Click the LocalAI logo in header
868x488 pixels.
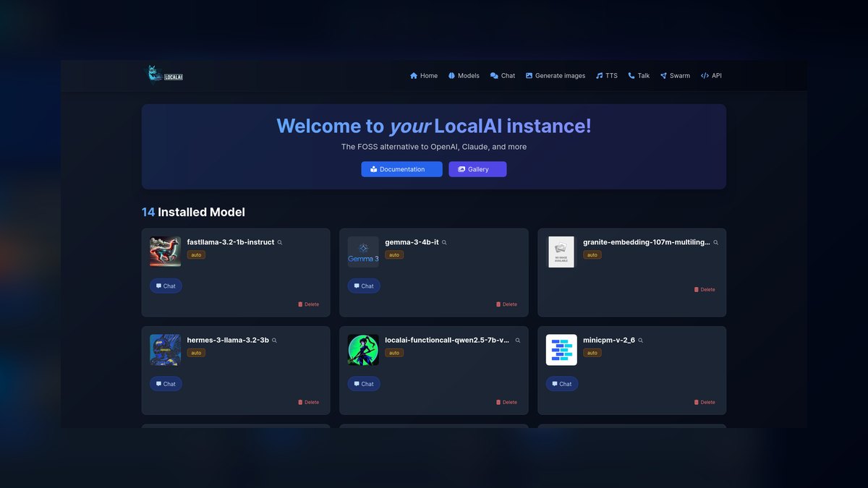(x=166, y=75)
